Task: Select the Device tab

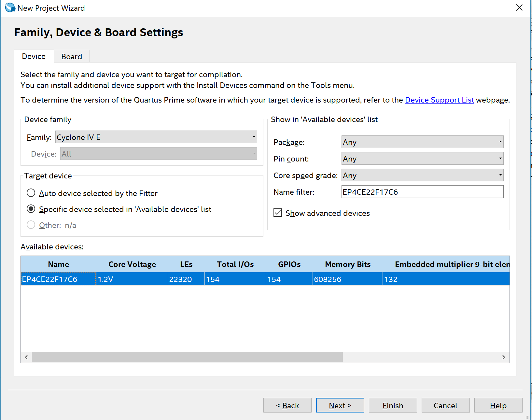Action: tap(34, 56)
